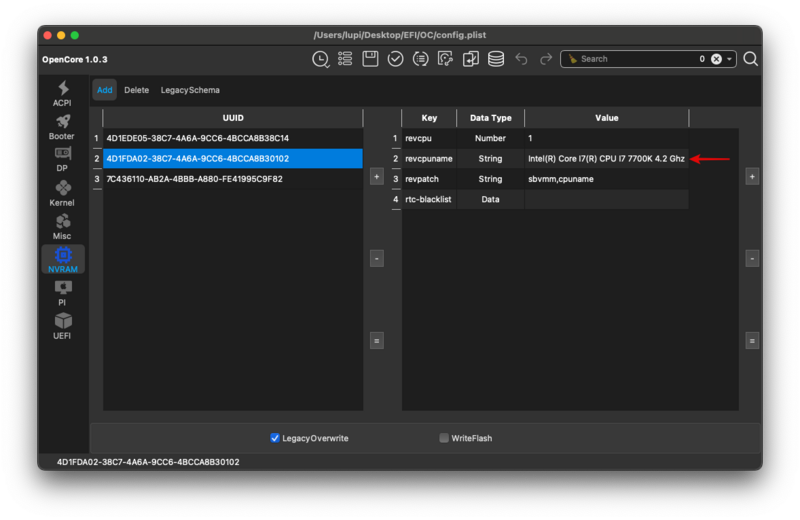Click the Data type cell of rtc-blacklist
800x520 pixels.
pos(490,200)
